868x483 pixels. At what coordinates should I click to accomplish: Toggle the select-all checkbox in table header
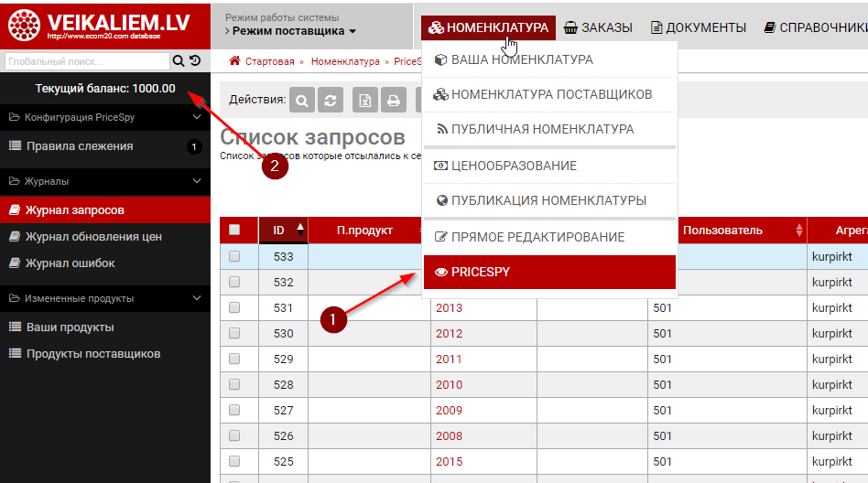point(234,230)
